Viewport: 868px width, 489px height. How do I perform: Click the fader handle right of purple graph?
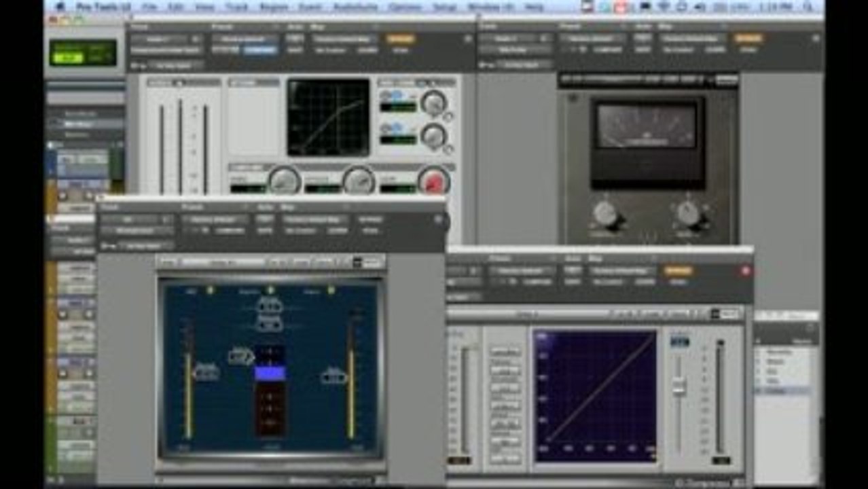pos(678,388)
